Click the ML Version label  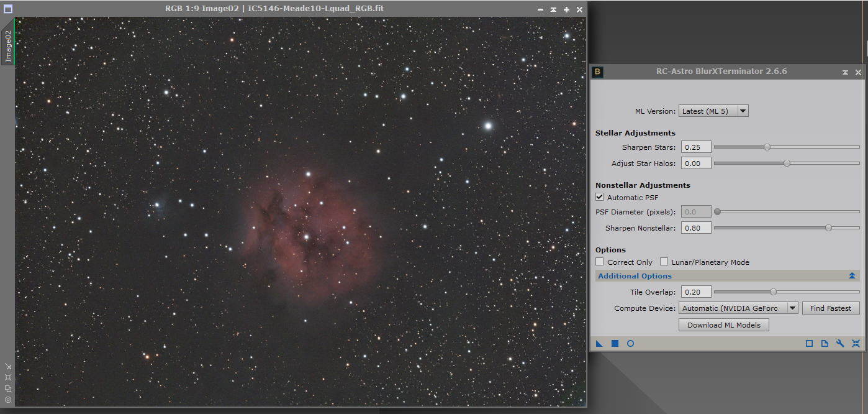click(655, 111)
